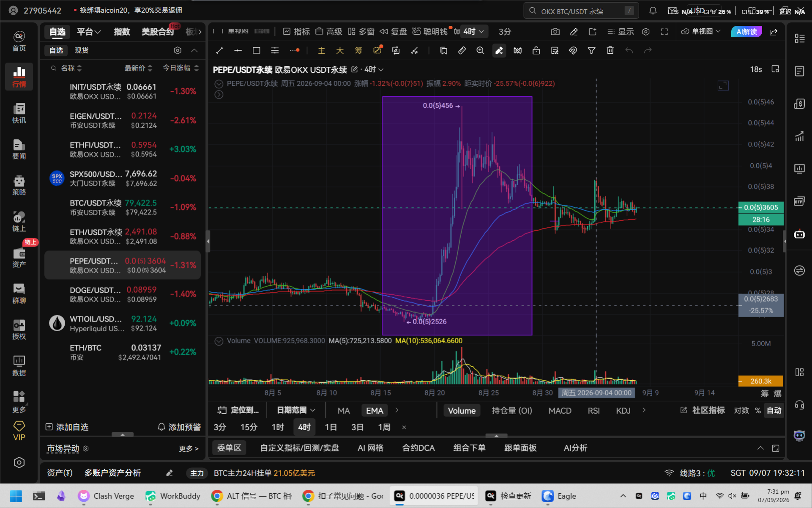This screenshot has width=812, height=508.
Task: Toggle 自动 auto scale
Action: click(774, 411)
